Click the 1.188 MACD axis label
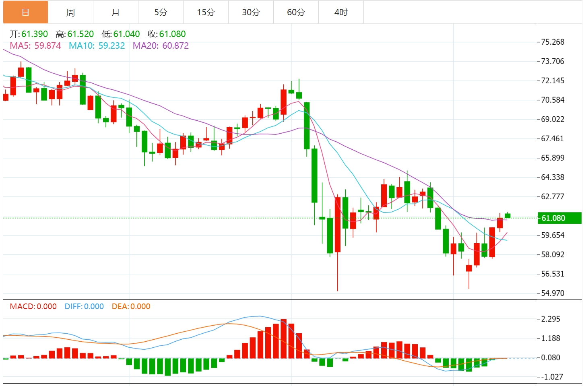The height and width of the screenshot is (386, 588). 551,338
